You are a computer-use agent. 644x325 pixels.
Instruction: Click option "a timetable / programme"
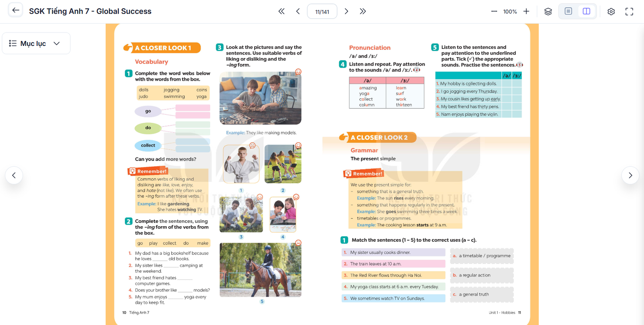point(482,256)
